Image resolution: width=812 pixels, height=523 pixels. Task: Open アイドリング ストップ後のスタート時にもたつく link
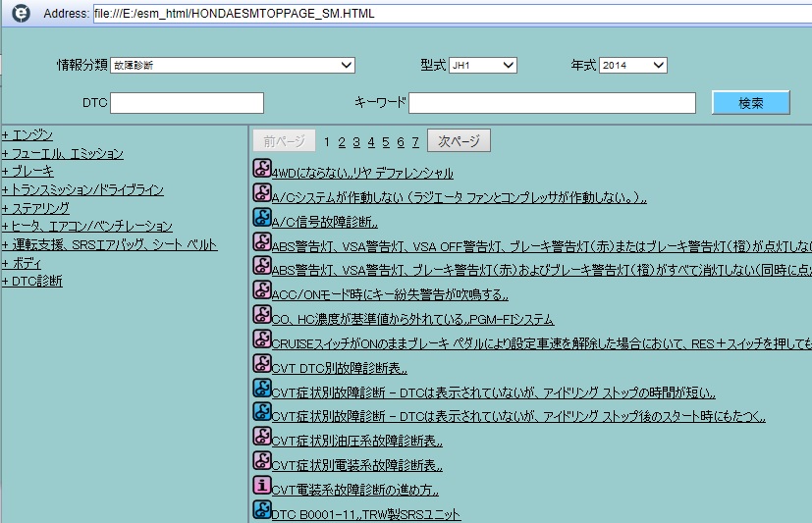click(518, 416)
